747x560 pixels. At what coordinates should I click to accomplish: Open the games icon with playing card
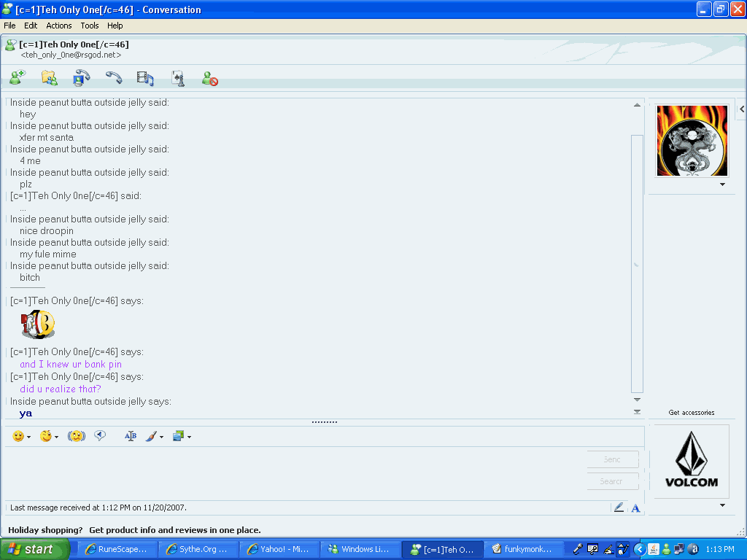pyautogui.click(x=177, y=78)
